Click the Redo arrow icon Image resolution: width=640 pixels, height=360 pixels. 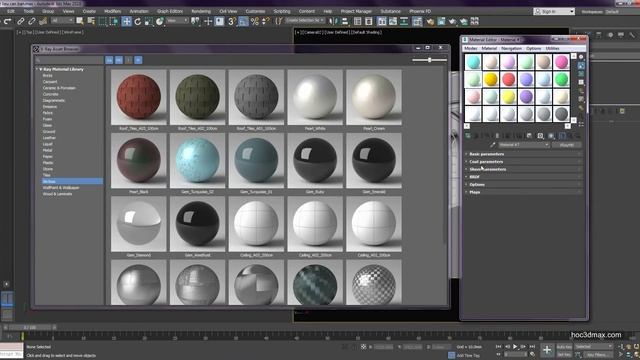(x=7, y=21)
